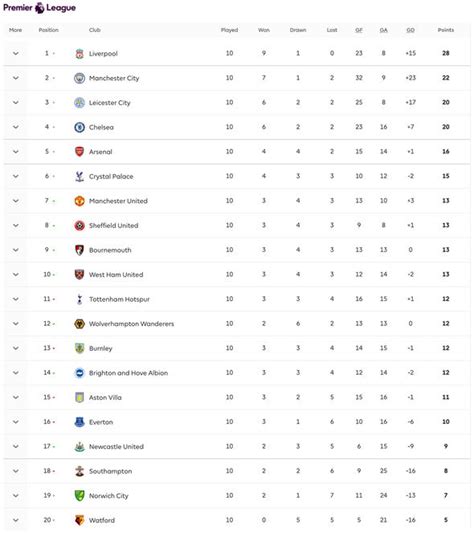The image size is (474, 533).
Task: Expand the Manchester United row chevron
Action: (16, 201)
